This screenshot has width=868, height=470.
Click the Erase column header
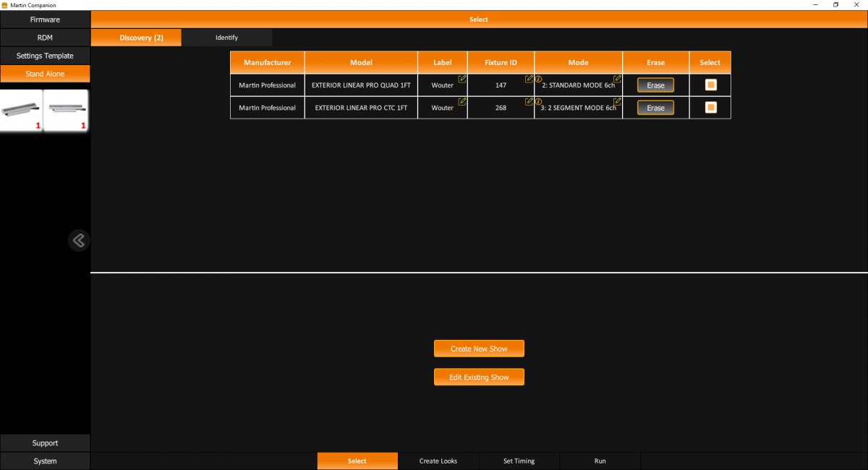pyautogui.click(x=656, y=62)
